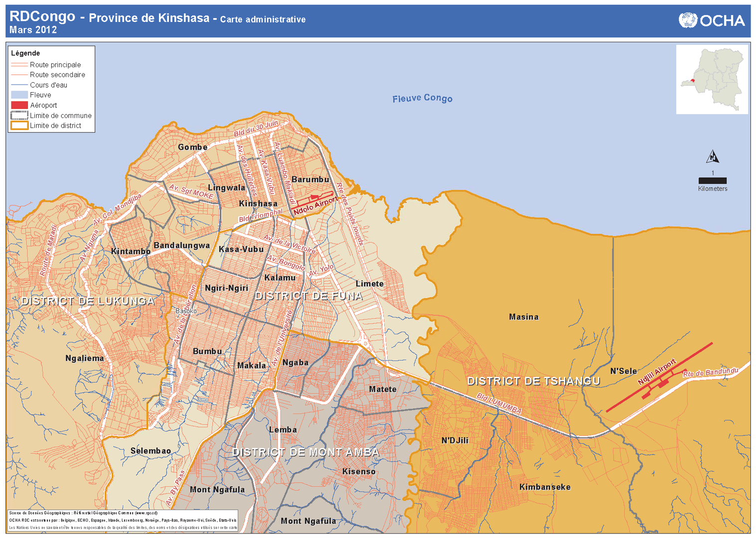Click the Cours d'eau legend line symbol
Screen dimensions: 756x538
click(x=19, y=85)
